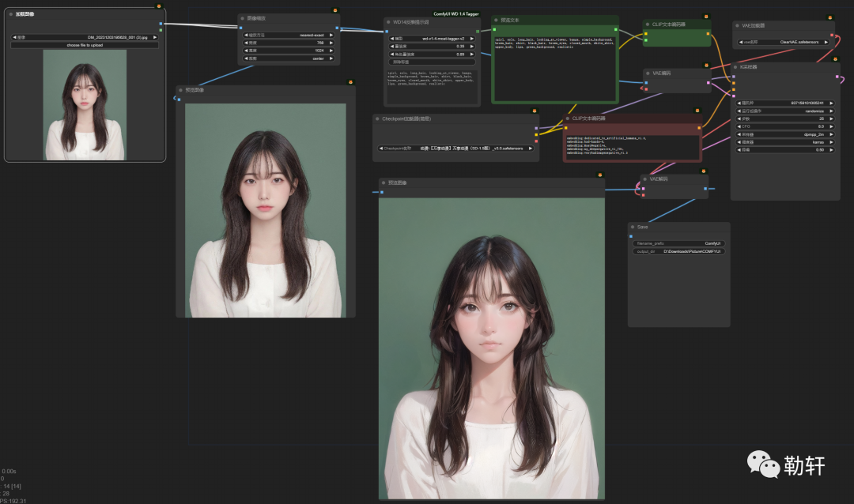Click the K采样器 node title
Screen dimensions: 854x504
748,67
